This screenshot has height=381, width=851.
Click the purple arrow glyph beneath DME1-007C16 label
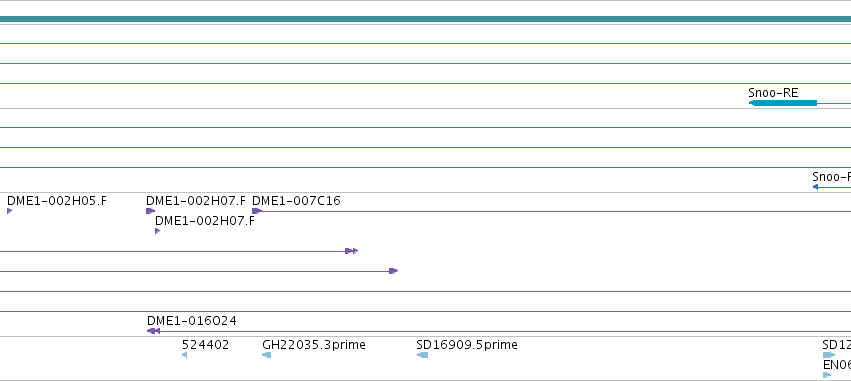tap(257, 211)
